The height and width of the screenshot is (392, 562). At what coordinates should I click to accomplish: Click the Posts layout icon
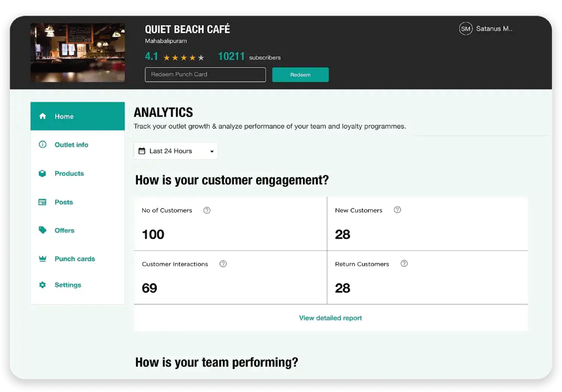(42, 202)
